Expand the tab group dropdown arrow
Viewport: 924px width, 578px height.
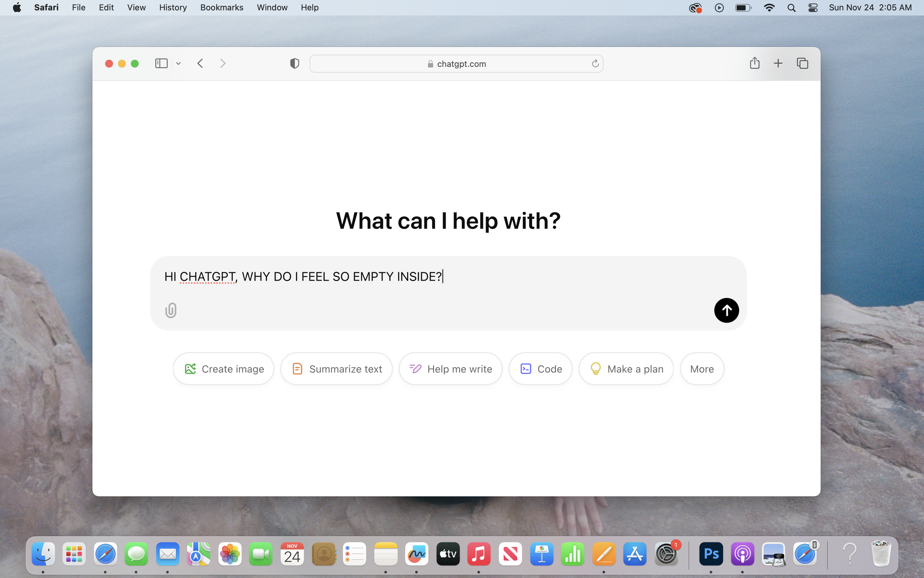click(179, 64)
